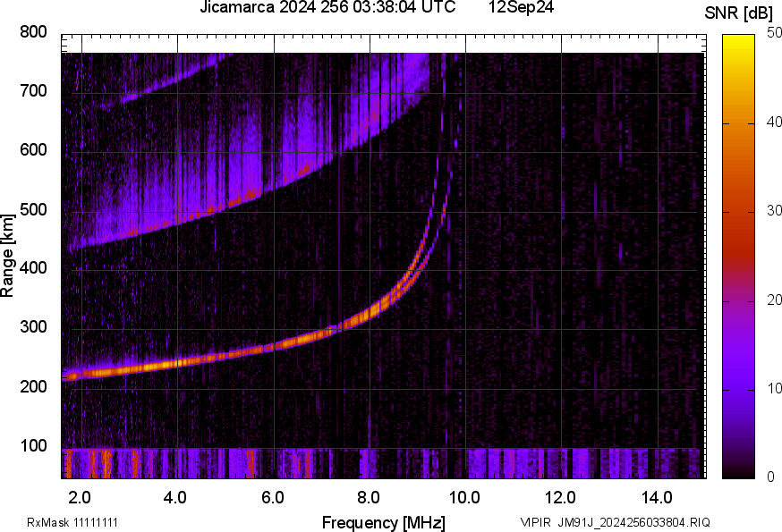Click the 'Range [km]' axis label
782x532 pixels.
point(7,256)
